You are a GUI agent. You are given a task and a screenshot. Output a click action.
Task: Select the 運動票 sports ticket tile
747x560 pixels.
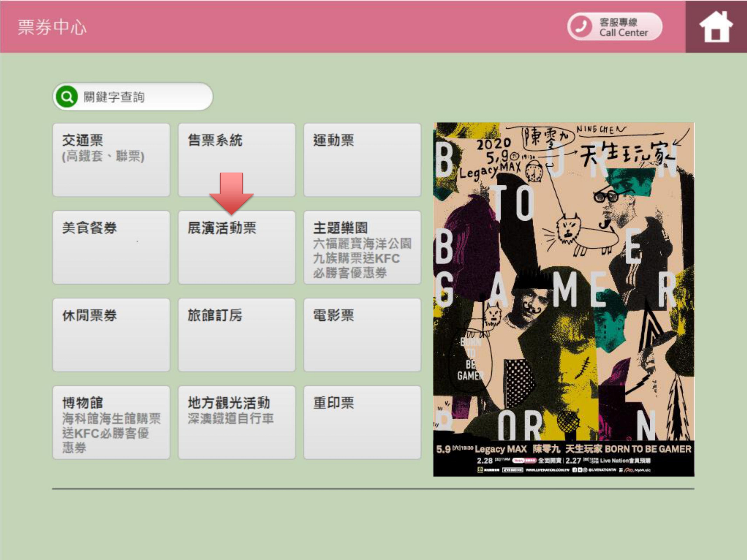point(362,160)
